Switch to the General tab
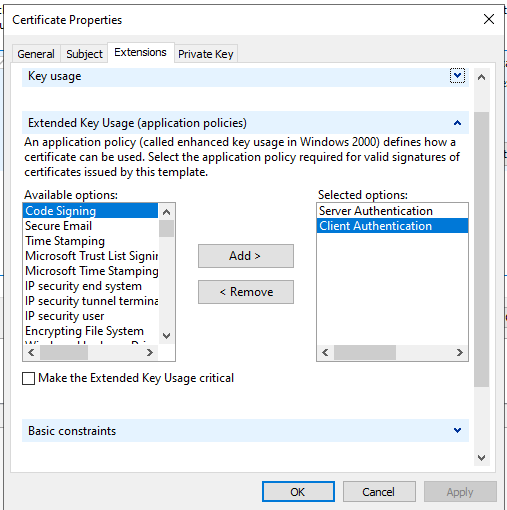 pyautogui.click(x=36, y=54)
